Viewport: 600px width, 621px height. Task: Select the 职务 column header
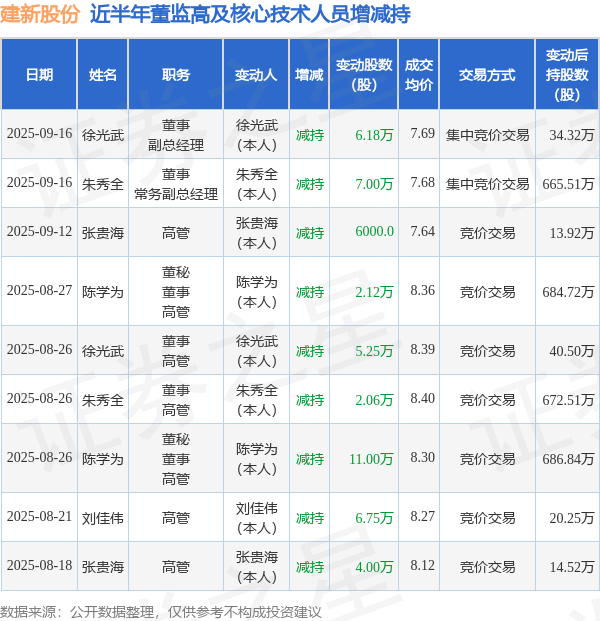click(176, 74)
